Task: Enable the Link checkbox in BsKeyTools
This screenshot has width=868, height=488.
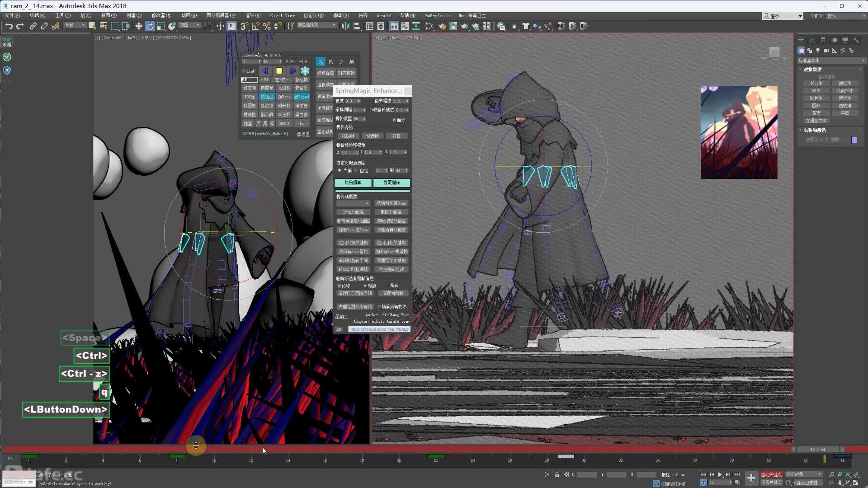Action: [244, 71]
